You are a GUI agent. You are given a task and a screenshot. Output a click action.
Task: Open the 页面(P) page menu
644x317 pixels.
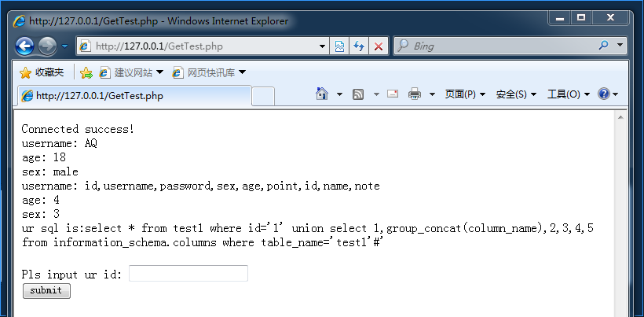coord(465,94)
